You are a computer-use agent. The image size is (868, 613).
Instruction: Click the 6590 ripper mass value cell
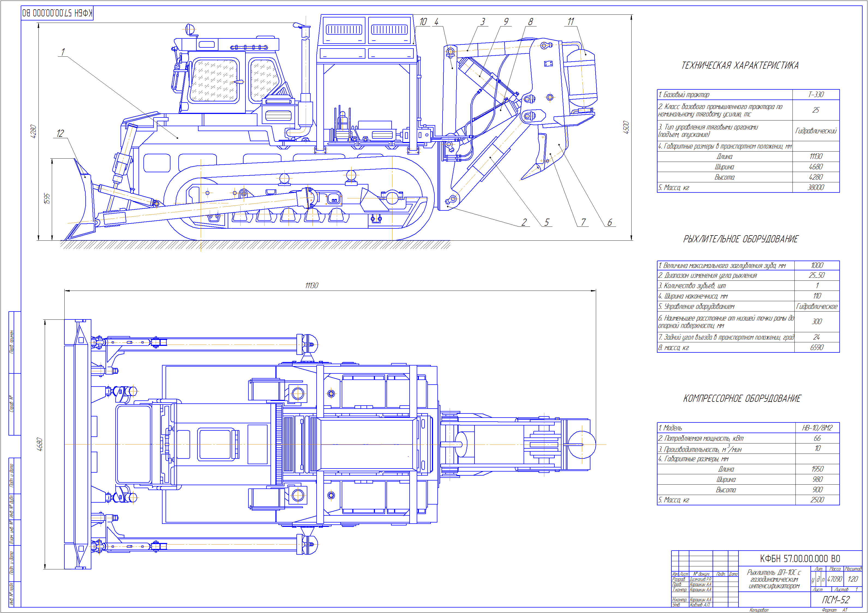tap(816, 347)
